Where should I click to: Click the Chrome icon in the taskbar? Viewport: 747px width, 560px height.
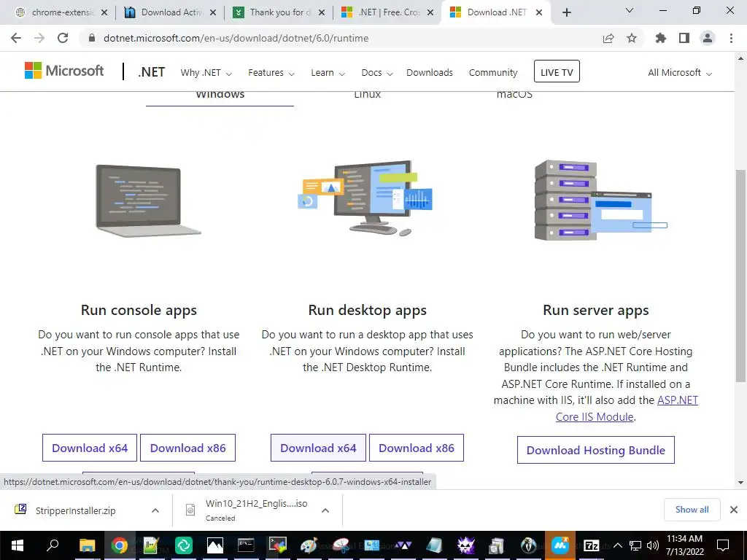(x=120, y=545)
